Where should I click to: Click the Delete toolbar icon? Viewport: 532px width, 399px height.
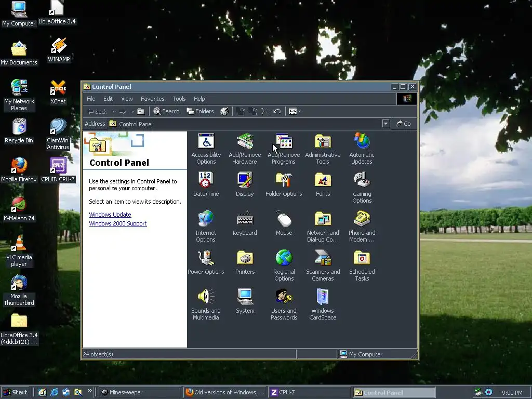click(x=264, y=111)
